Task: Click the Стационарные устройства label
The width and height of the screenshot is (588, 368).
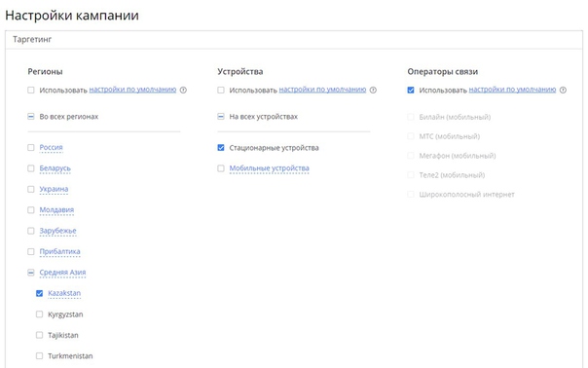Action: (x=274, y=148)
